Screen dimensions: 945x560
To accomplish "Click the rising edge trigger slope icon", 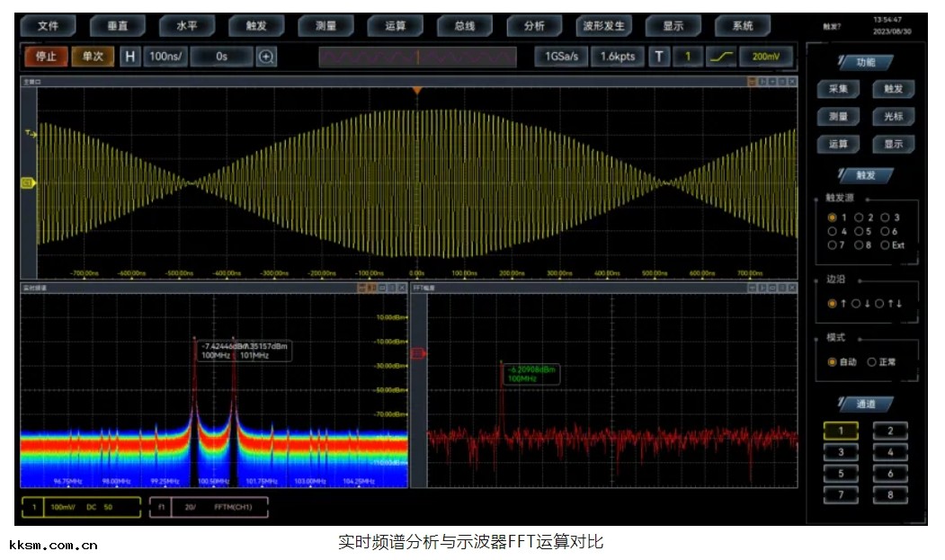I will (x=721, y=57).
